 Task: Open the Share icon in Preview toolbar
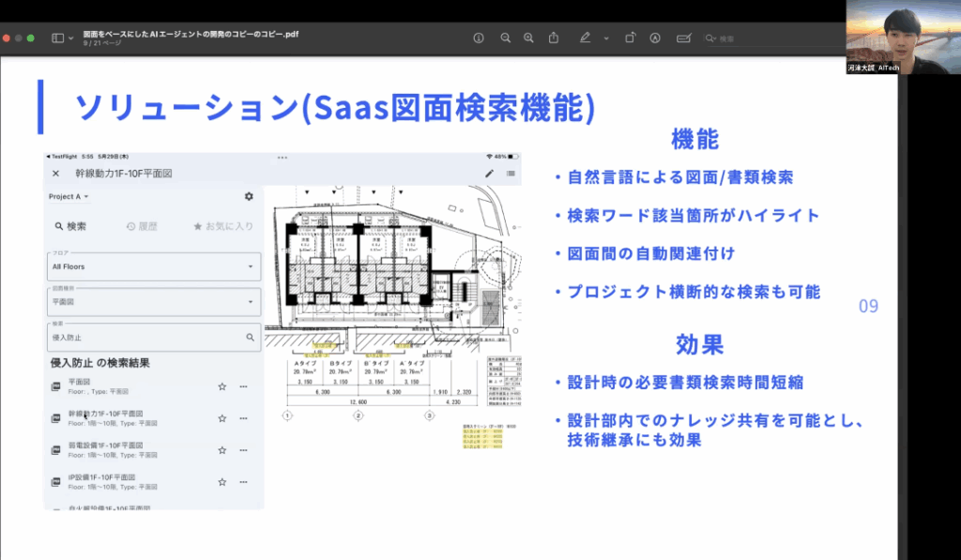click(554, 38)
